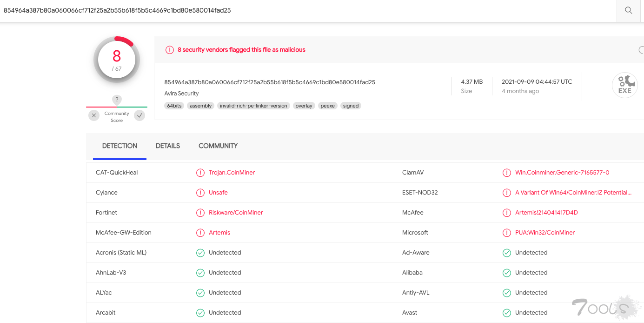Click the warning icon next to Unsafe

[x=200, y=193]
